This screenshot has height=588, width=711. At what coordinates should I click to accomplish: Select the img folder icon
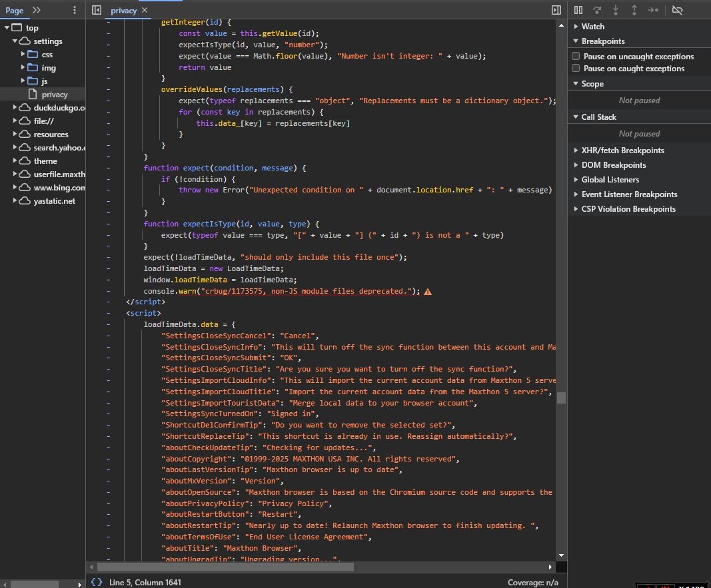[33, 67]
